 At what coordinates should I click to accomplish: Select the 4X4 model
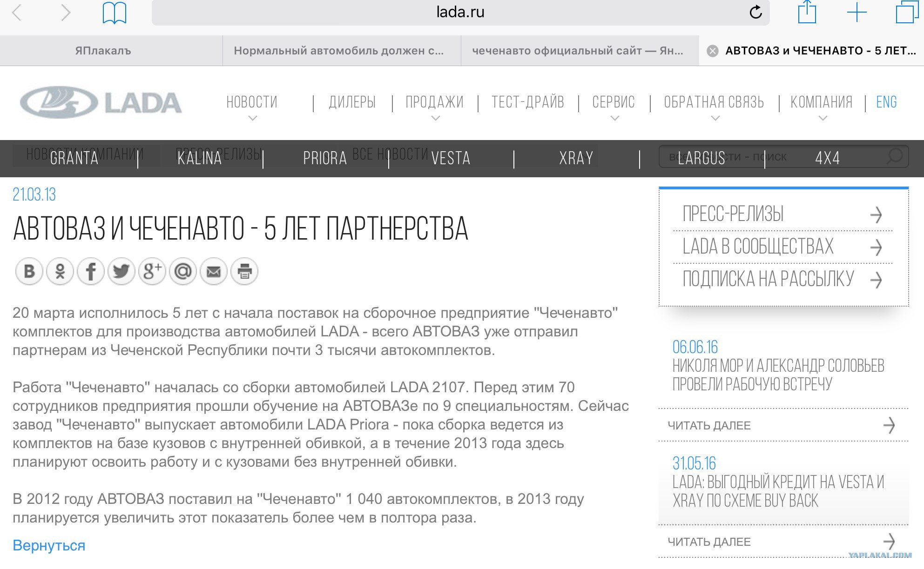(x=827, y=158)
